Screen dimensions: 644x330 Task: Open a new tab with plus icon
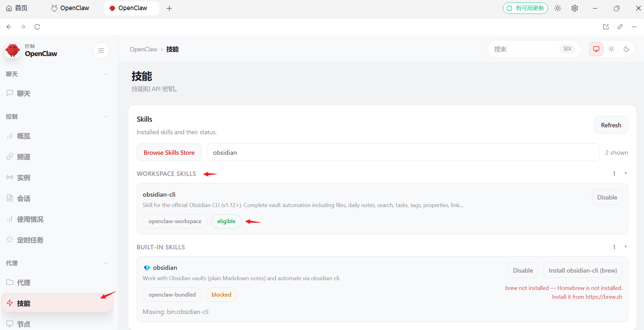[x=169, y=8]
